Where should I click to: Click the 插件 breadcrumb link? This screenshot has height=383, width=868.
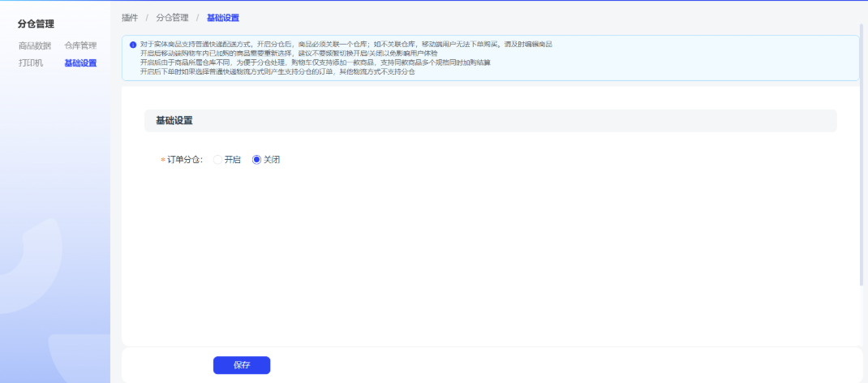pyautogui.click(x=130, y=17)
